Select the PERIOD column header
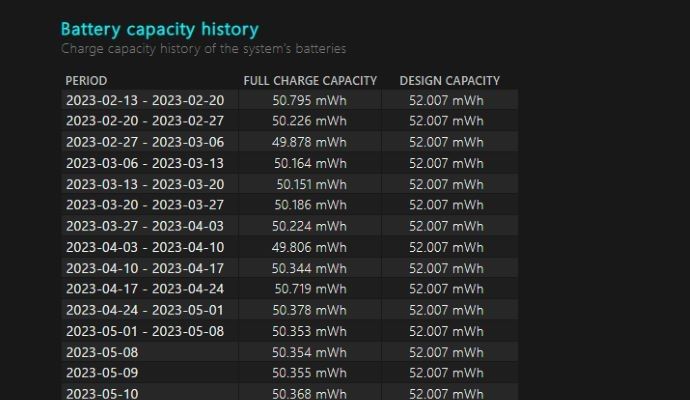The image size is (690, 400). click(86, 81)
